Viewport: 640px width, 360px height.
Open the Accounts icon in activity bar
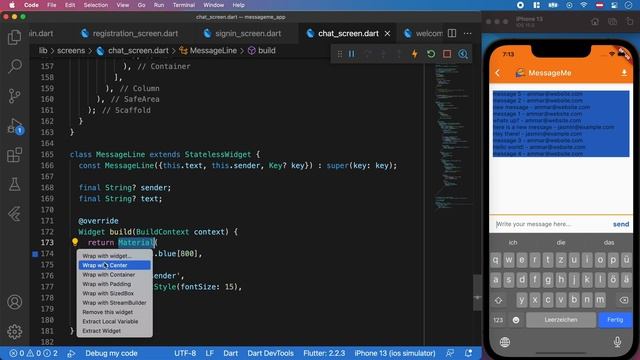click(x=15, y=302)
